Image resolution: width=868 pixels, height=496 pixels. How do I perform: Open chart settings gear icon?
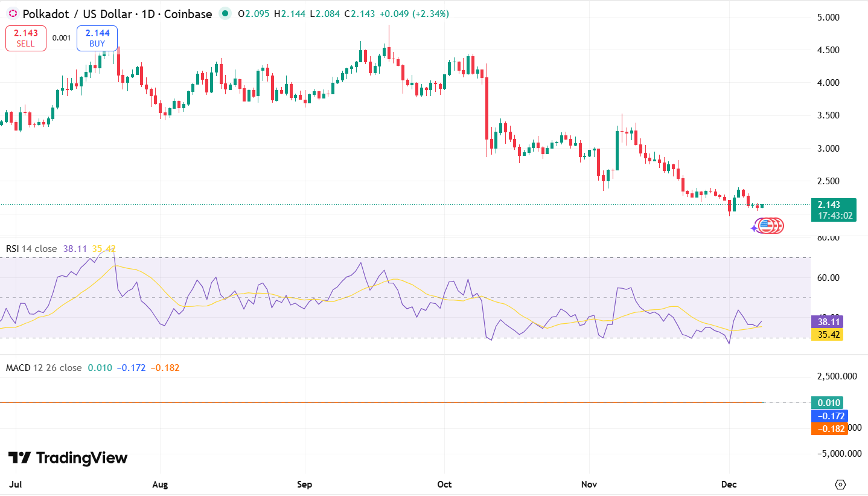click(x=840, y=484)
